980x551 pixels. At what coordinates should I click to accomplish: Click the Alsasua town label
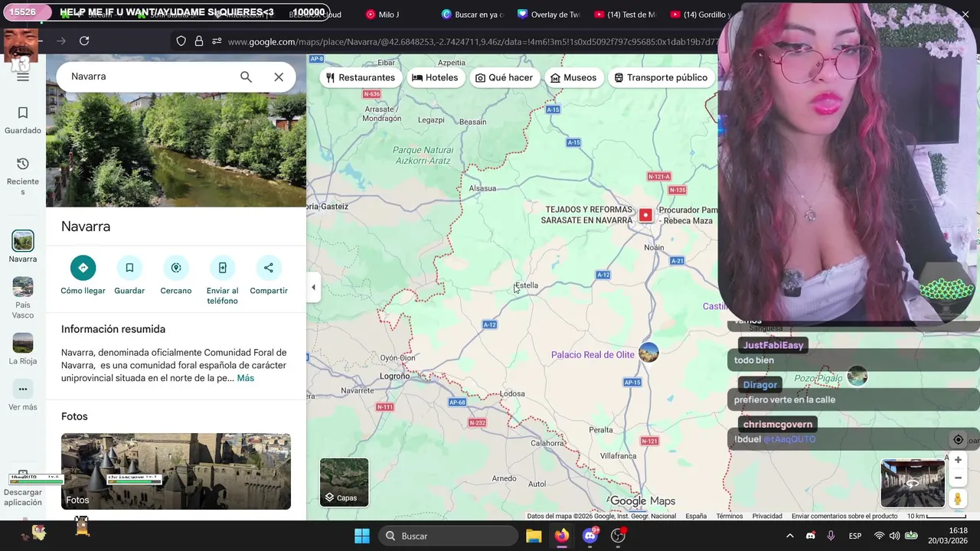click(482, 188)
